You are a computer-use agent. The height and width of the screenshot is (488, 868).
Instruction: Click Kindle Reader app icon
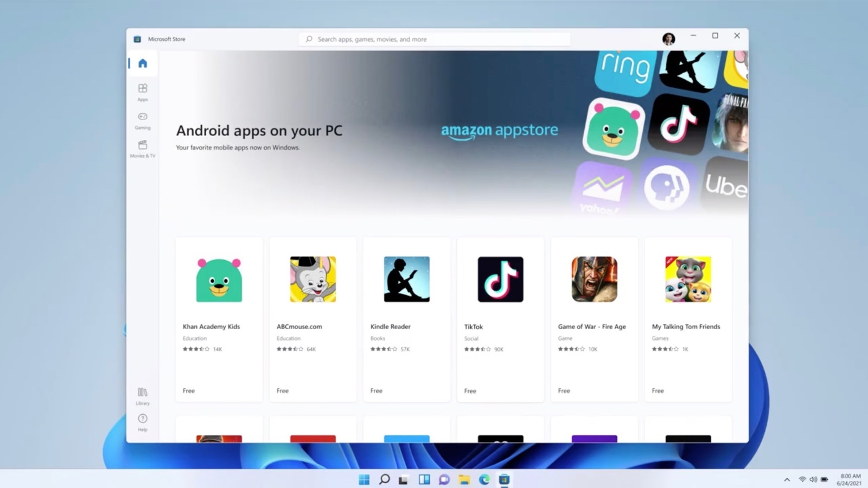coord(407,279)
